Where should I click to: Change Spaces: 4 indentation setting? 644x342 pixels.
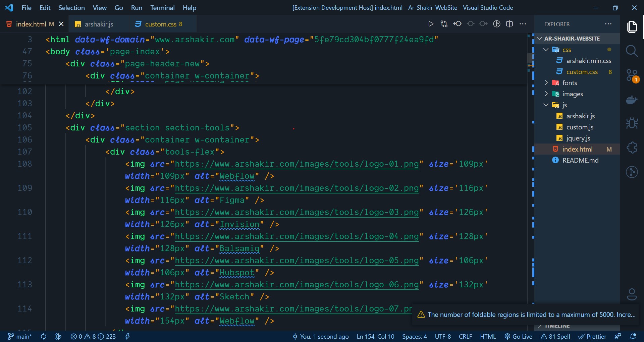[415, 336]
